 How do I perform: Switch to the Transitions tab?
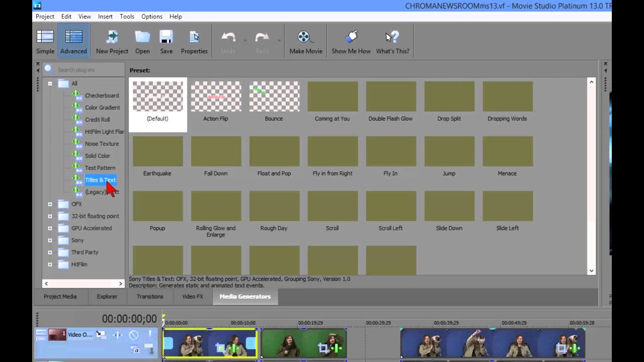point(150,297)
